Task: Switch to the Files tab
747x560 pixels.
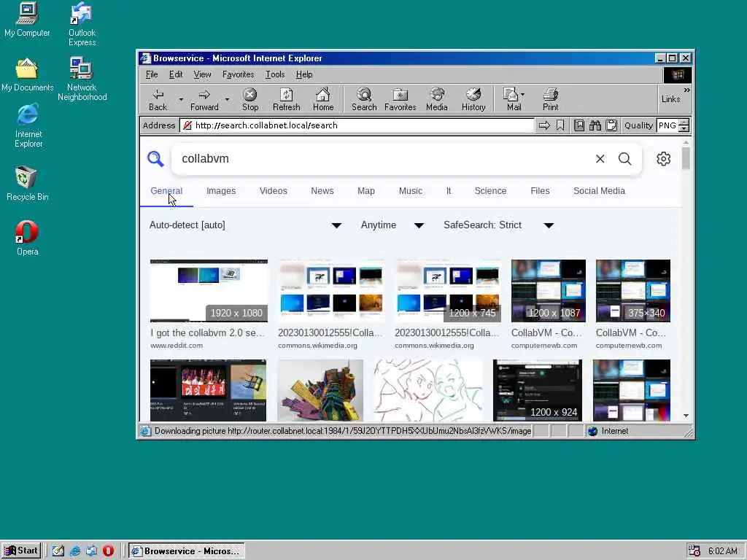Action: (x=540, y=191)
